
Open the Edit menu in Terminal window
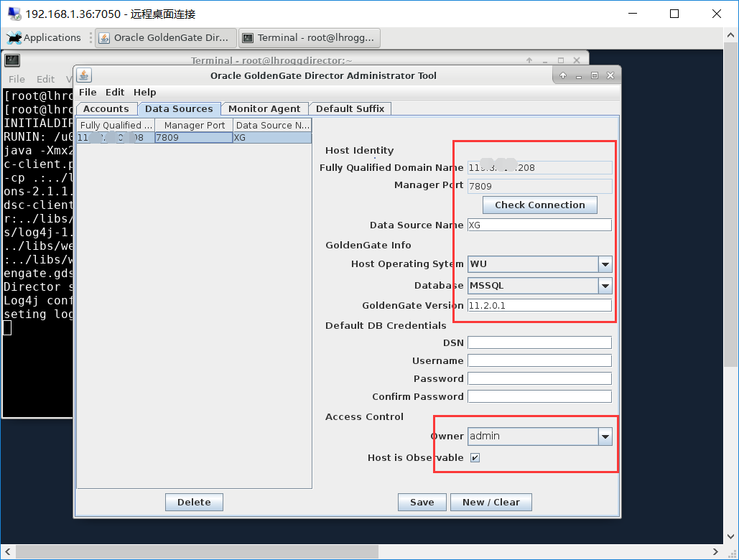46,79
